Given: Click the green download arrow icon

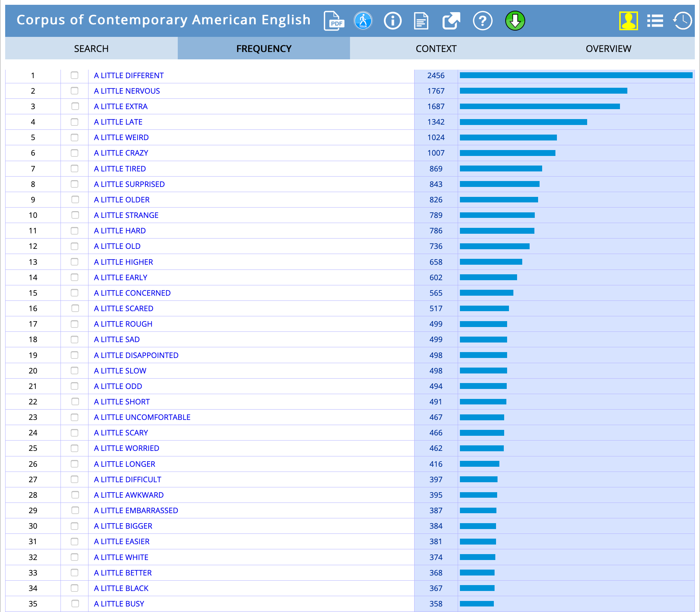Looking at the screenshot, I should tap(515, 21).
